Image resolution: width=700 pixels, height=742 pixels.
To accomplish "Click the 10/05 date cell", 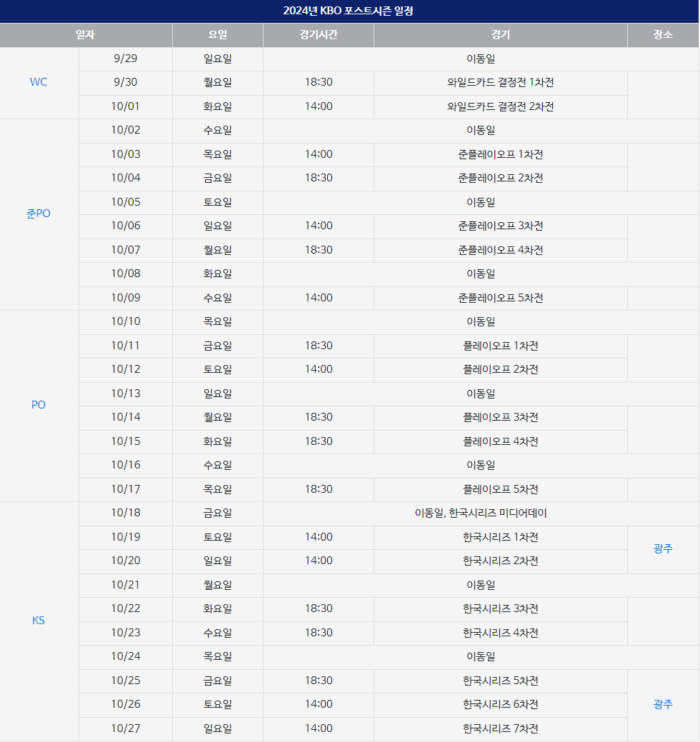I will [126, 203].
